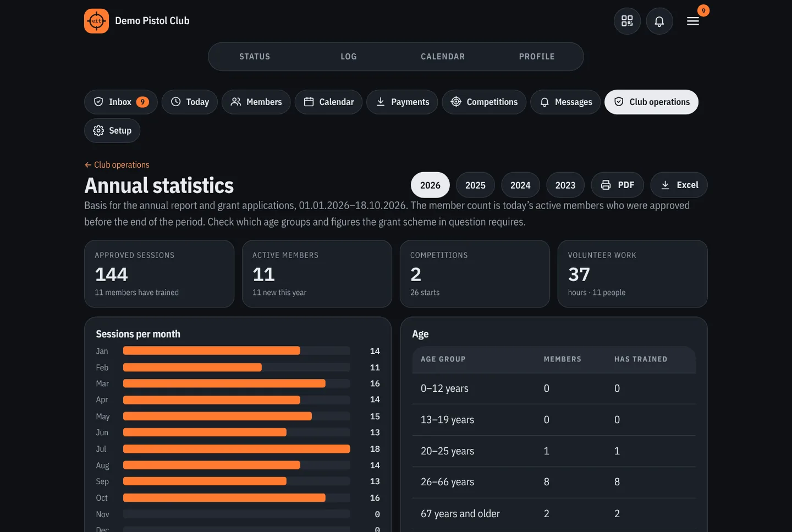This screenshot has height=532, width=792.
Task: Click the '26–66 years' row label
Action: pyautogui.click(x=447, y=482)
